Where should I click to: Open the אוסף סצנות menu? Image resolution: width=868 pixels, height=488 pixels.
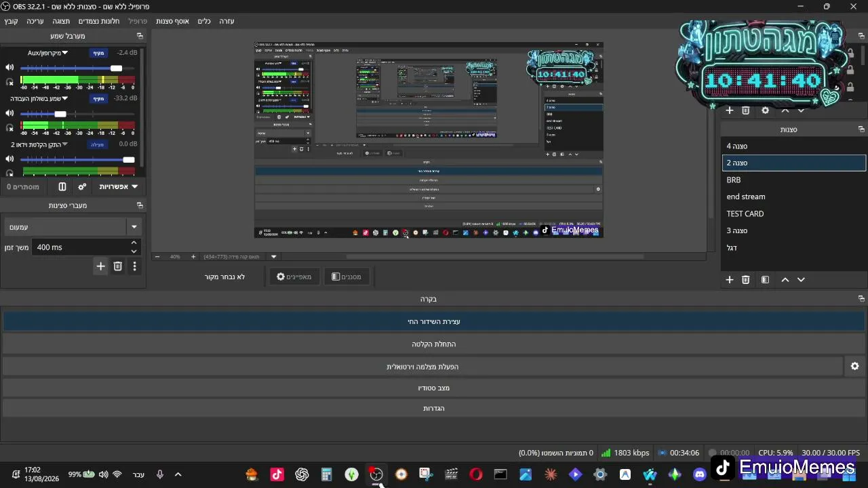pos(172,21)
